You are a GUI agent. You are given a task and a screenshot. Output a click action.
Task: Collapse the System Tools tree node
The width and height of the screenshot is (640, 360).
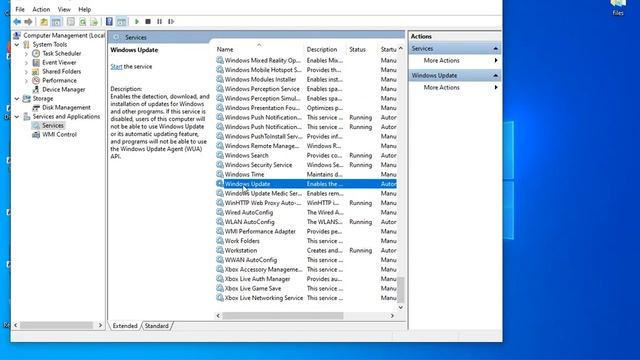tap(17, 44)
